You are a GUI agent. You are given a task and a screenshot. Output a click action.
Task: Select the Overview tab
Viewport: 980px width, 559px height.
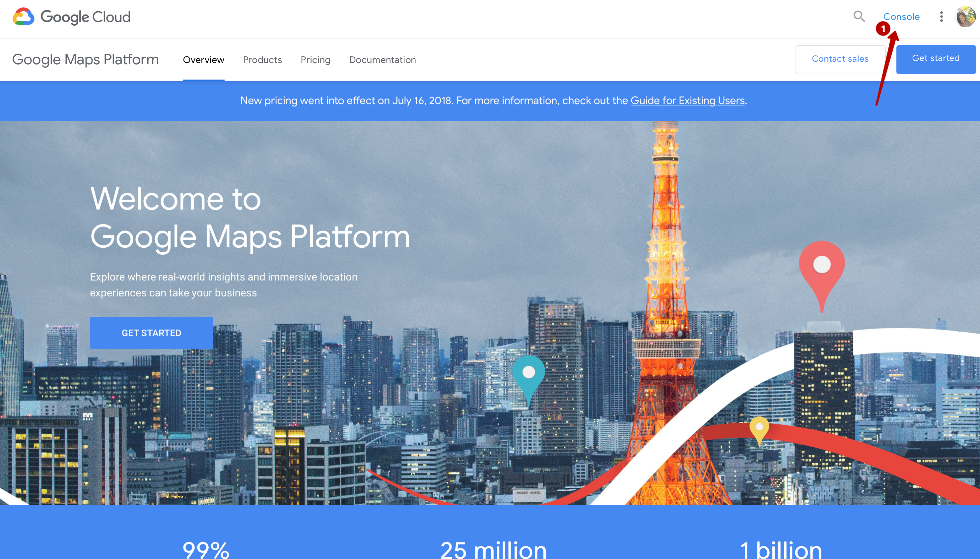(x=204, y=60)
